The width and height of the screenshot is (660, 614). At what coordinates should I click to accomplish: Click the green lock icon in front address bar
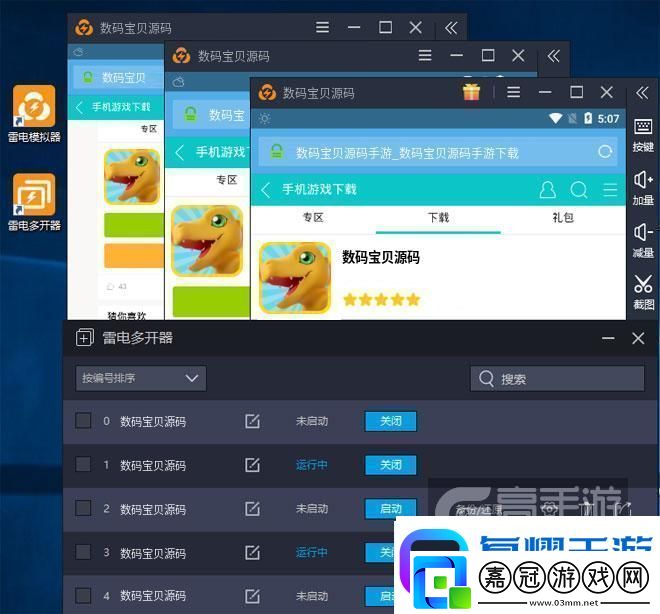277,152
